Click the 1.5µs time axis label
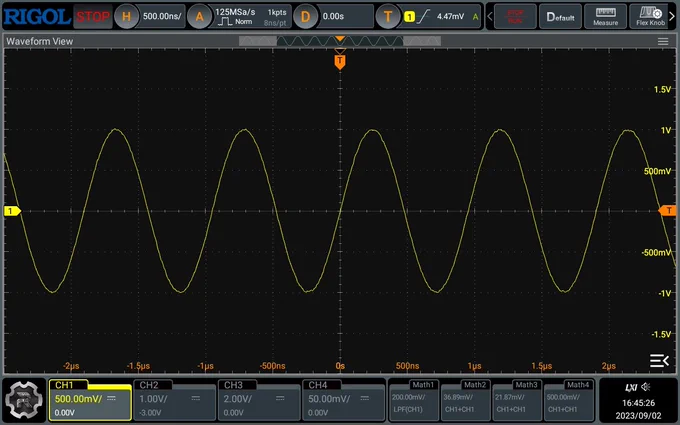Screen dimensions: 680x425 (542, 366)
